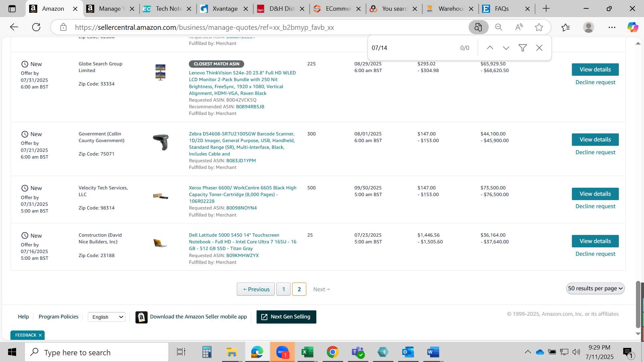The image size is (644, 362).
Task: Switch to the D&H Dist tab
Action: point(281,9)
